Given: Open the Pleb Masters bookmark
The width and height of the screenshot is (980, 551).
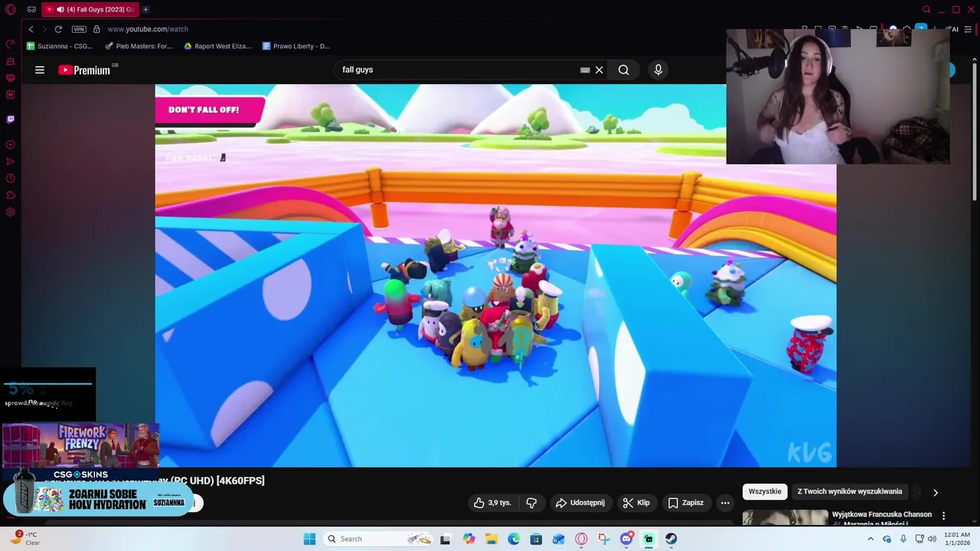Looking at the screenshot, I should (139, 46).
